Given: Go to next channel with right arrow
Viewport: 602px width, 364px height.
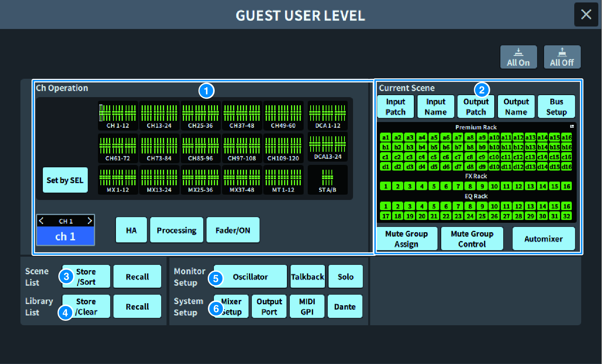Looking at the screenshot, I should 90,221.
